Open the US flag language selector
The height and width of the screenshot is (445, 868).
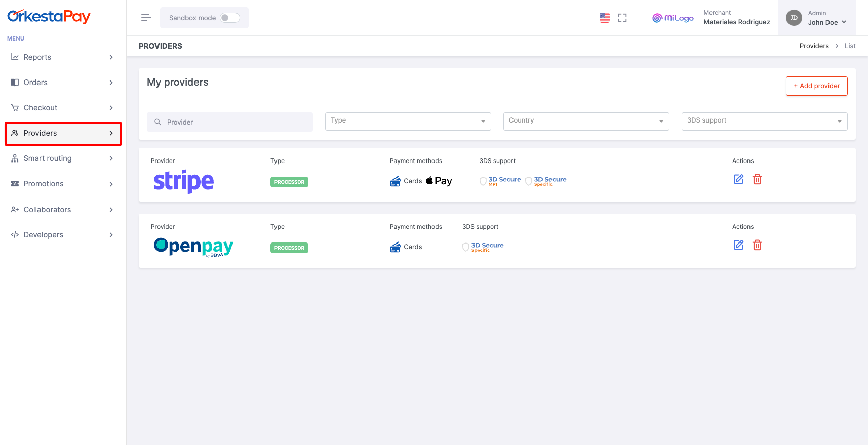coord(605,18)
